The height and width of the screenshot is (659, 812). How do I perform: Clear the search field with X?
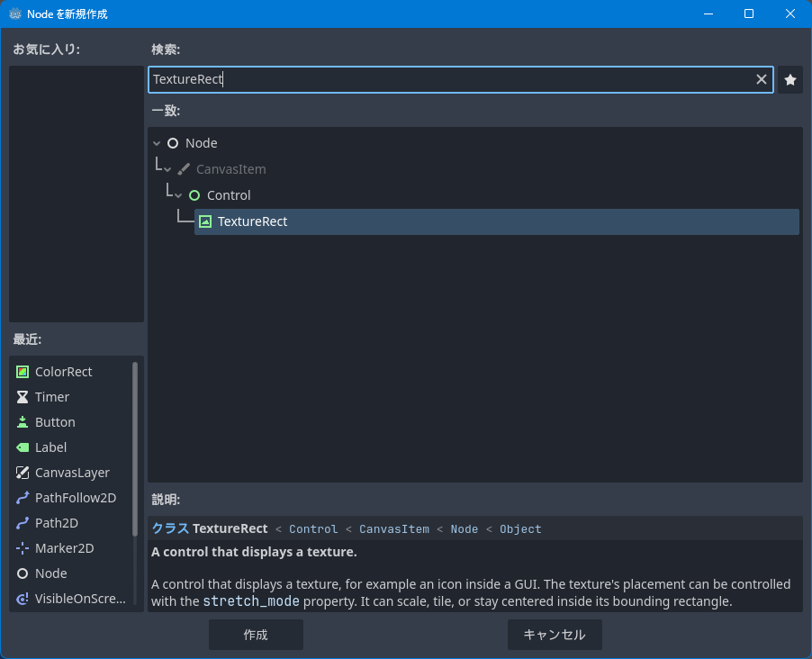pos(762,79)
